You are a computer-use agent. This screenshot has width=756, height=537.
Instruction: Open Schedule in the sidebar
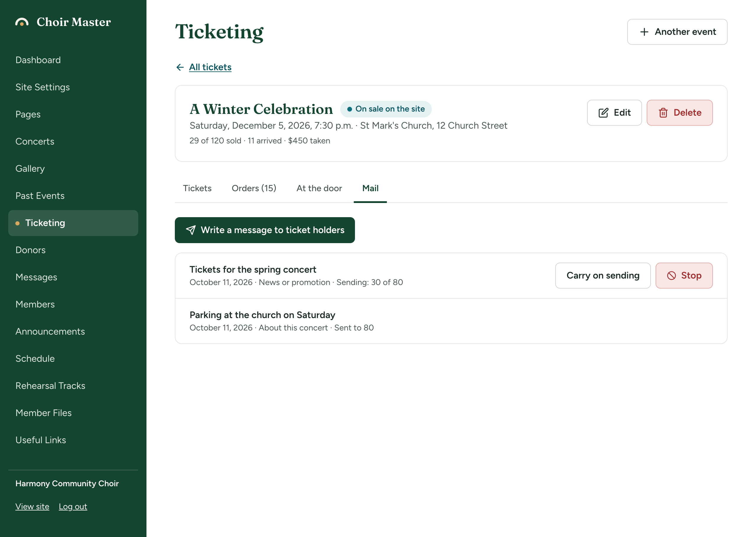[x=73, y=359]
